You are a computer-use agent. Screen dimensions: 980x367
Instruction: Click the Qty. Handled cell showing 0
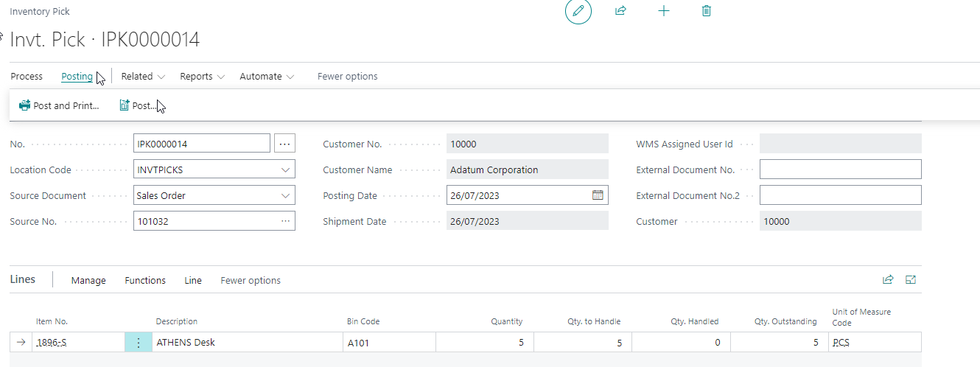point(681,343)
